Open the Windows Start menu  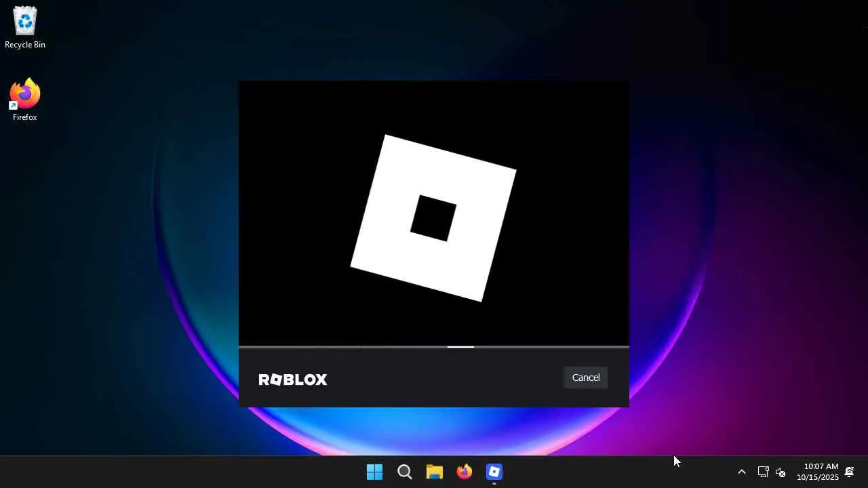pos(374,472)
